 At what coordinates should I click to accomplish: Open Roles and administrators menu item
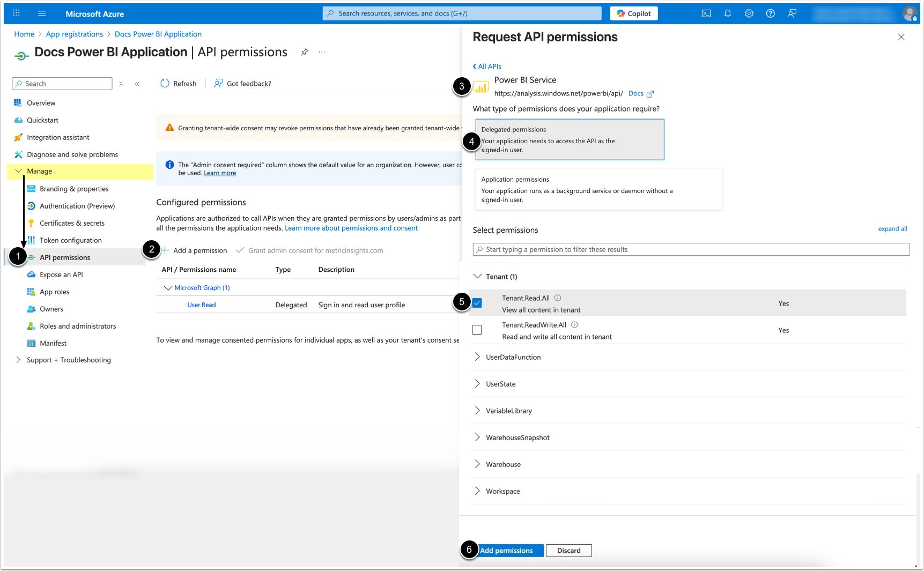(78, 326)
